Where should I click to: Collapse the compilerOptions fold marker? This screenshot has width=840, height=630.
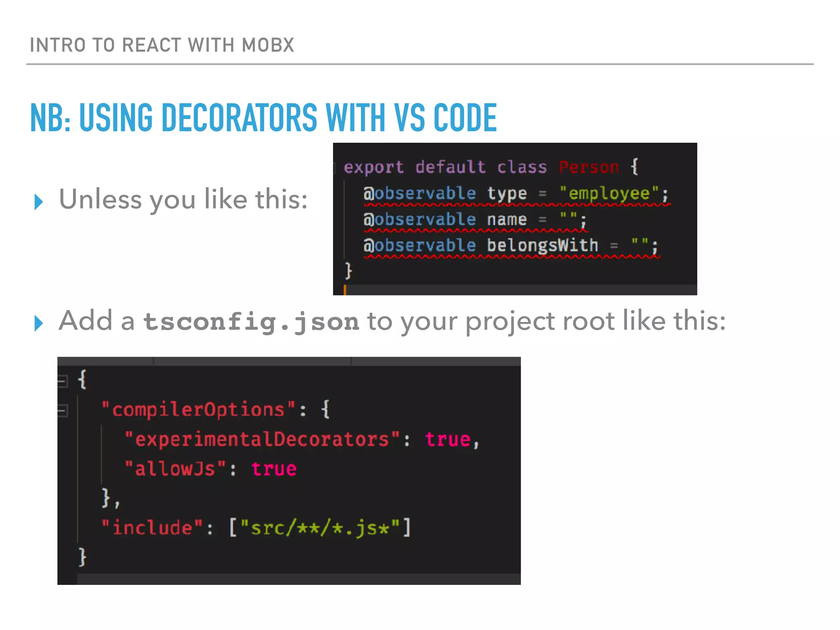(x=62, y=410)
